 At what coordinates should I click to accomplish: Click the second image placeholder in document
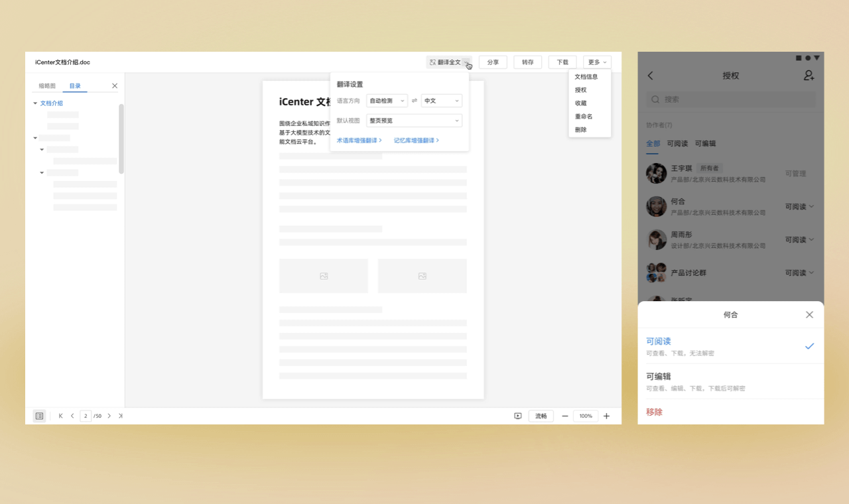(x=423, y=276)
